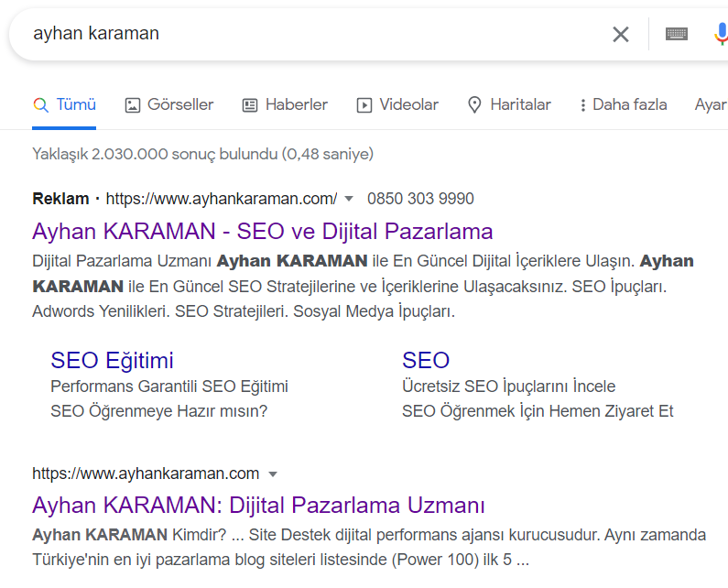Click 'Ücretsiz SEO İpuçlarını İncele' text
Image resolution: width=728 pixels, height=588 pixels.
[x=508, y=387]
